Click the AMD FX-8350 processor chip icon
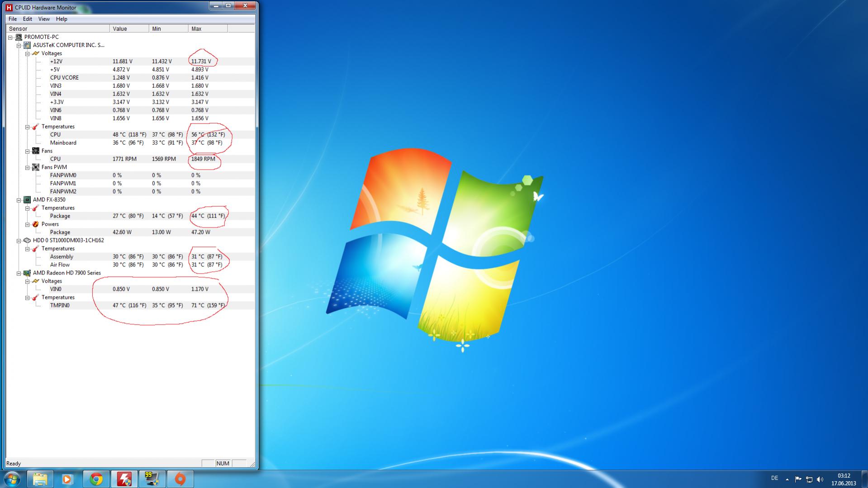The width and height of the screenshot is (868, 488). (27, 200)
